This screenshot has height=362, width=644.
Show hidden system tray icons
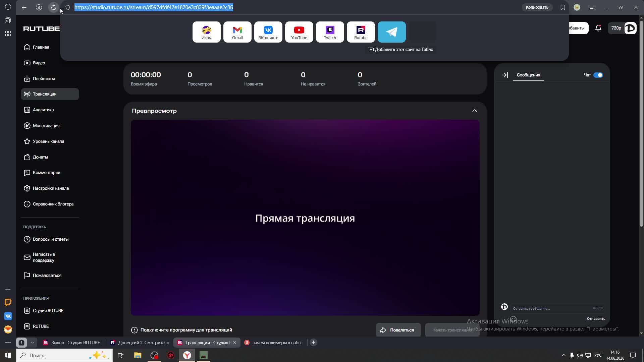point(563,355)
